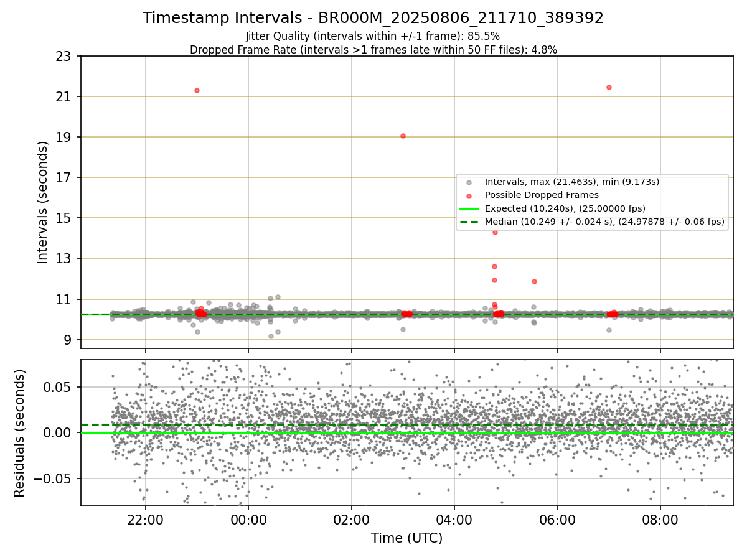Click the red outlier point at 19 seconds near 03:00
747x560 pixels.
[x=403, y=136]
